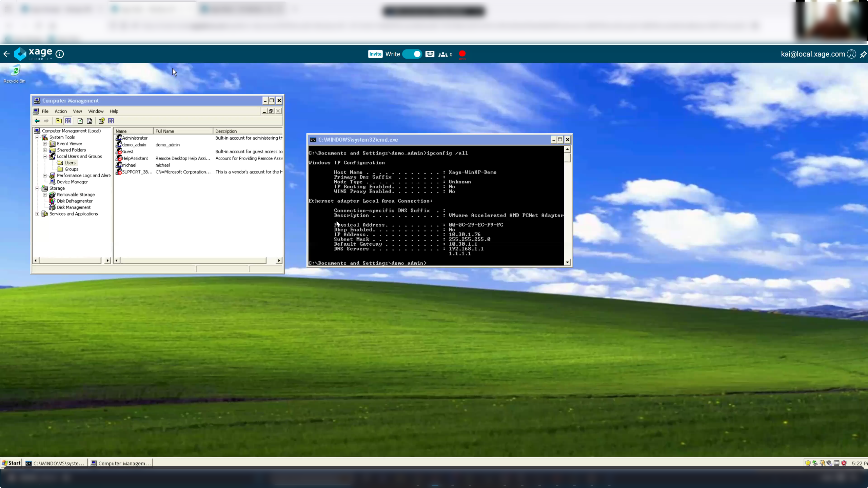Open the View menu
Image resolution: width=868 pixels, height=488 pixels.
[77, 111]
